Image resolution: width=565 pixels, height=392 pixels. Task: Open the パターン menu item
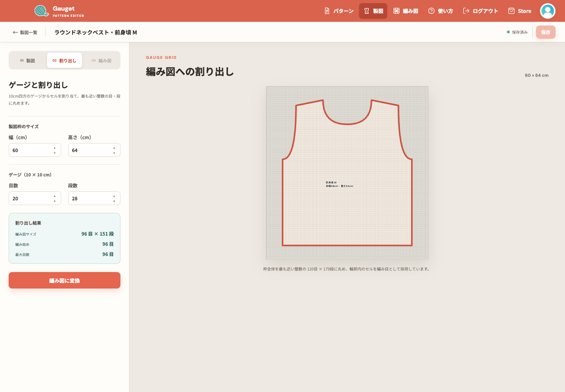(339, 11)
